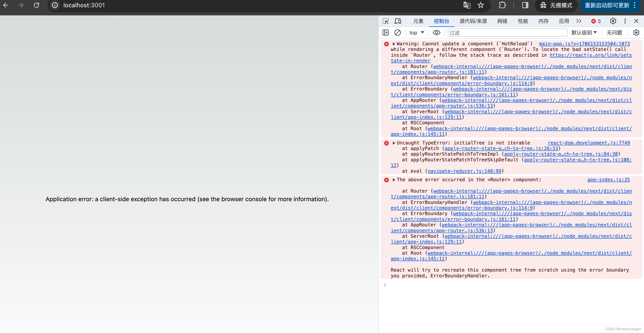Screen dimensions: 644x333
Task: Clear console with the ban icon
Action: coord(397,33)
